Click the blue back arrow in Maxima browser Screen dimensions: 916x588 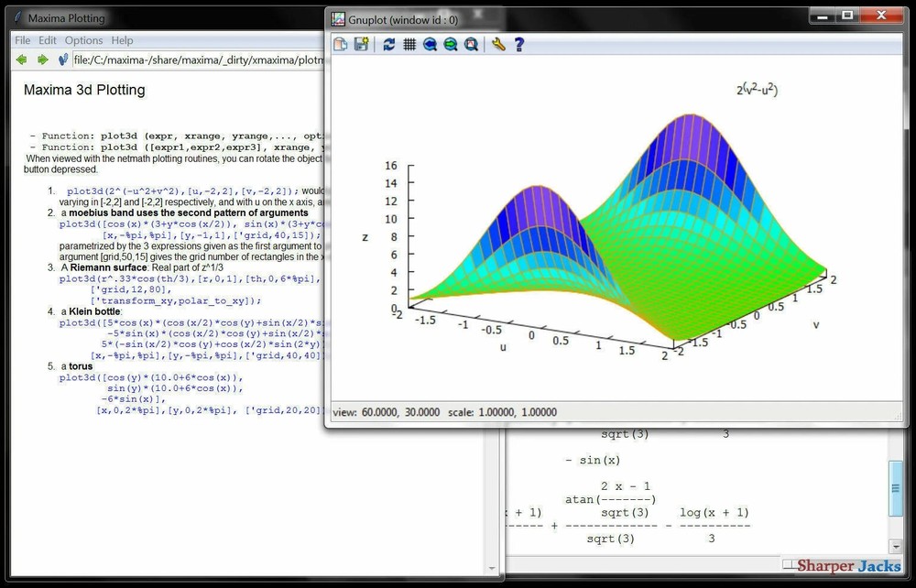(20, 60)
